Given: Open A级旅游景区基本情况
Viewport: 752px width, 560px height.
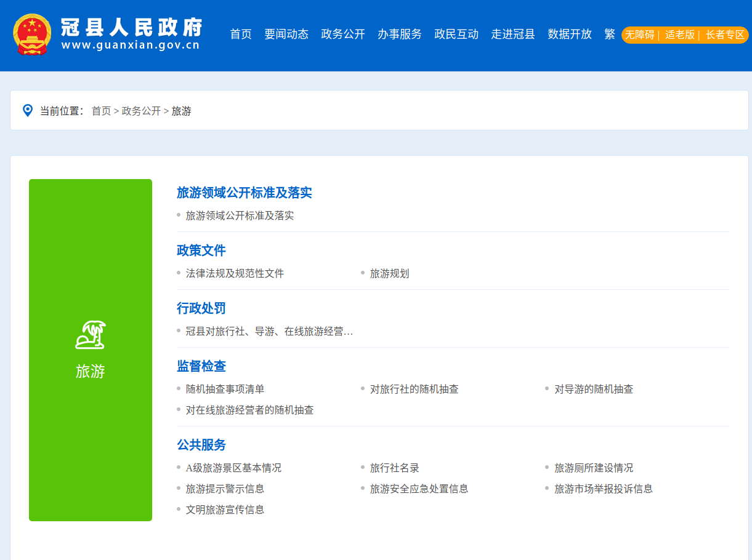Looking at the screenshot, I should pos(233,468).
